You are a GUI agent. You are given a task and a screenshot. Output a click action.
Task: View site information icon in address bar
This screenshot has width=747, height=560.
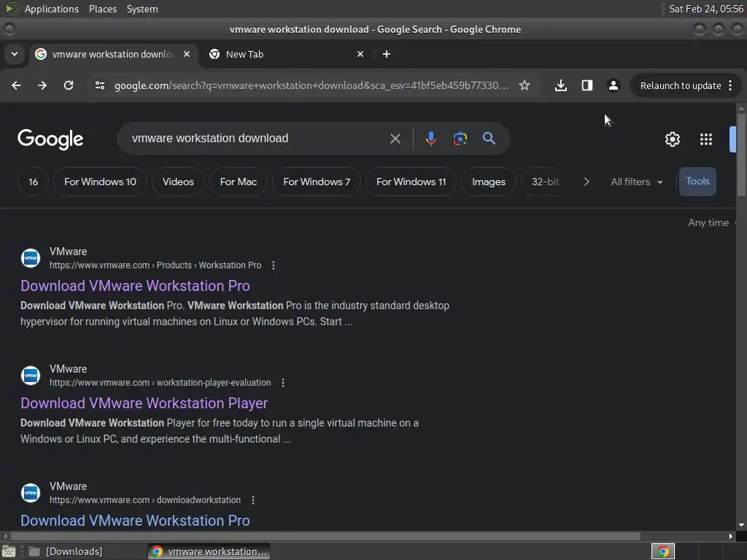pyautogui.click(x=99, y=85)
